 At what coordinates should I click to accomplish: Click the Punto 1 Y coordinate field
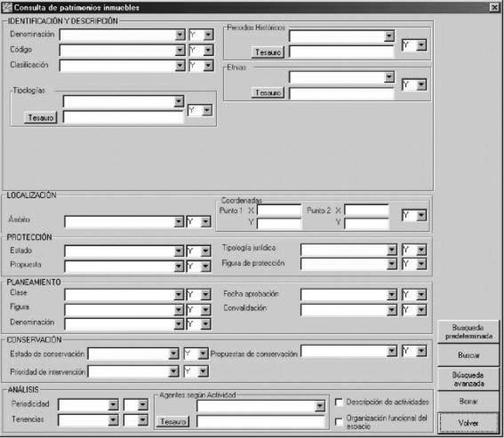click(279, 223)
